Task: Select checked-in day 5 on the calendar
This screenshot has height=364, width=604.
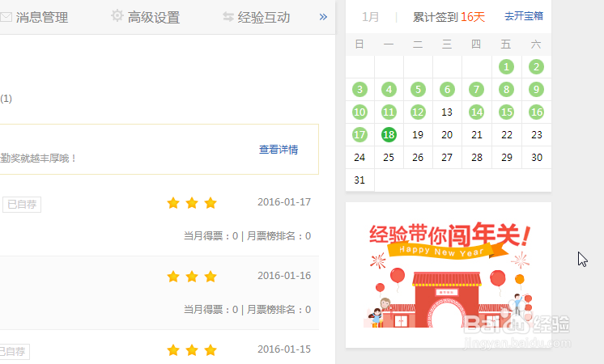Action: (418, 90)
